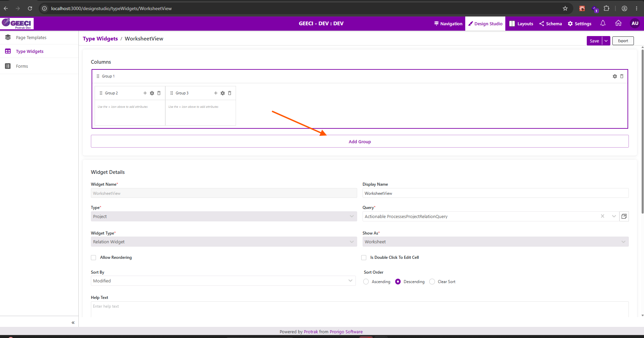Open query in new window icon
This screenshot has width=644, height=338.
tap(624, 216)
